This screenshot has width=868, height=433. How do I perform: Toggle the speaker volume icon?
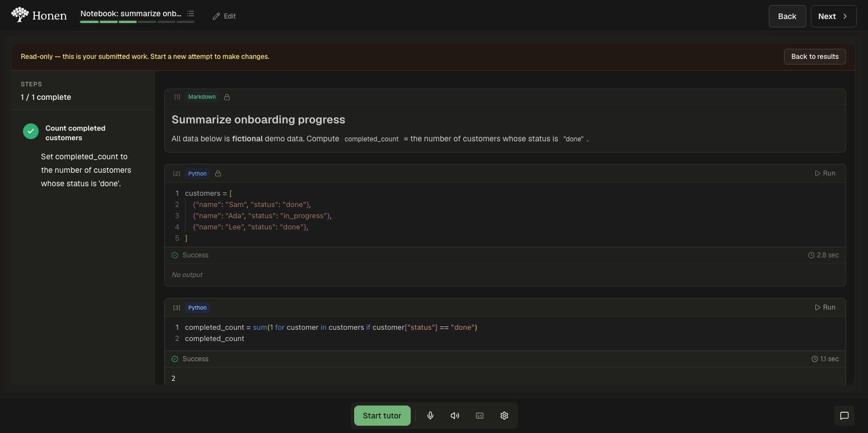click(x=455, y=416)
